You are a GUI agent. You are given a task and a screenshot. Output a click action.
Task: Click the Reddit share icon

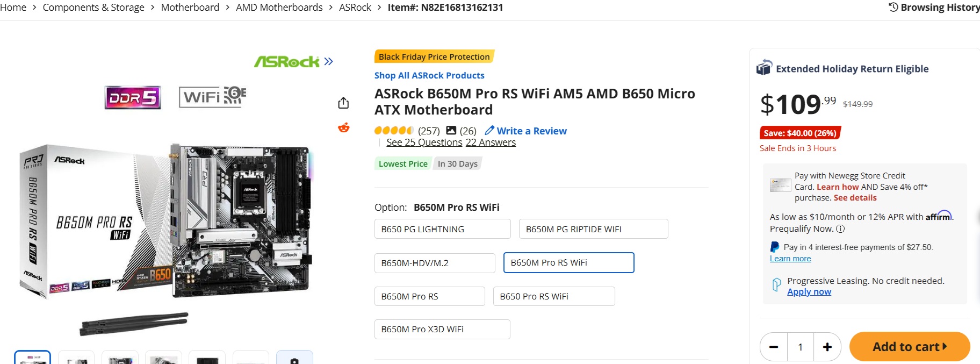[343, 127]
